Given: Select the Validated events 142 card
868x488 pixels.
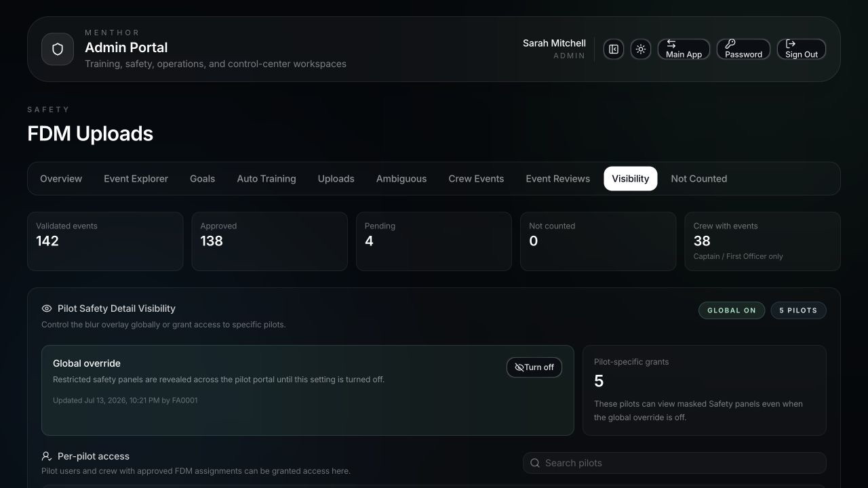Looking at the screenshot, I should (x=105, y=241).
